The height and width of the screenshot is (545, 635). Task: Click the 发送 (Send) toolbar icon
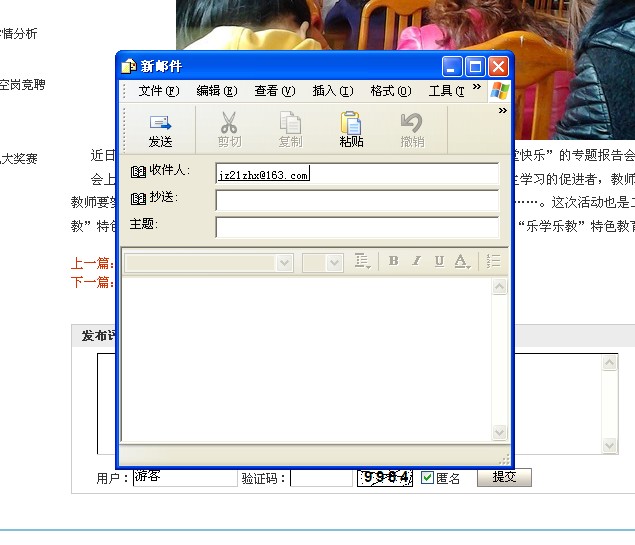tap(160, 129)
